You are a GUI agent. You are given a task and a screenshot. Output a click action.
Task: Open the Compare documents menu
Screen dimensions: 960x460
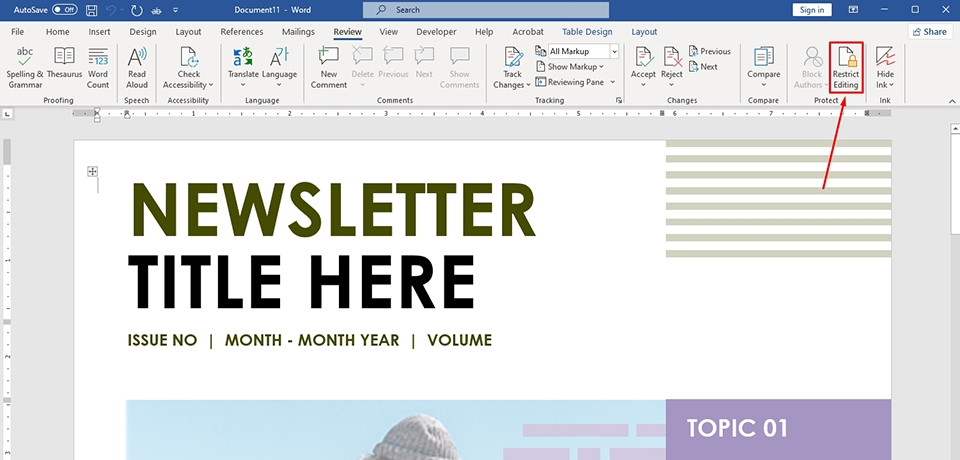[763, 67]
